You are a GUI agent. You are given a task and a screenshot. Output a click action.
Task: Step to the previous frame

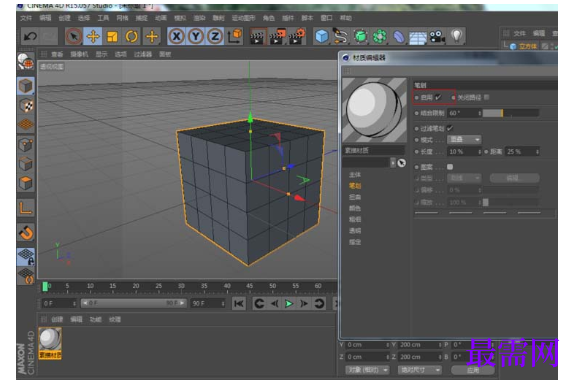click(275, 304)
